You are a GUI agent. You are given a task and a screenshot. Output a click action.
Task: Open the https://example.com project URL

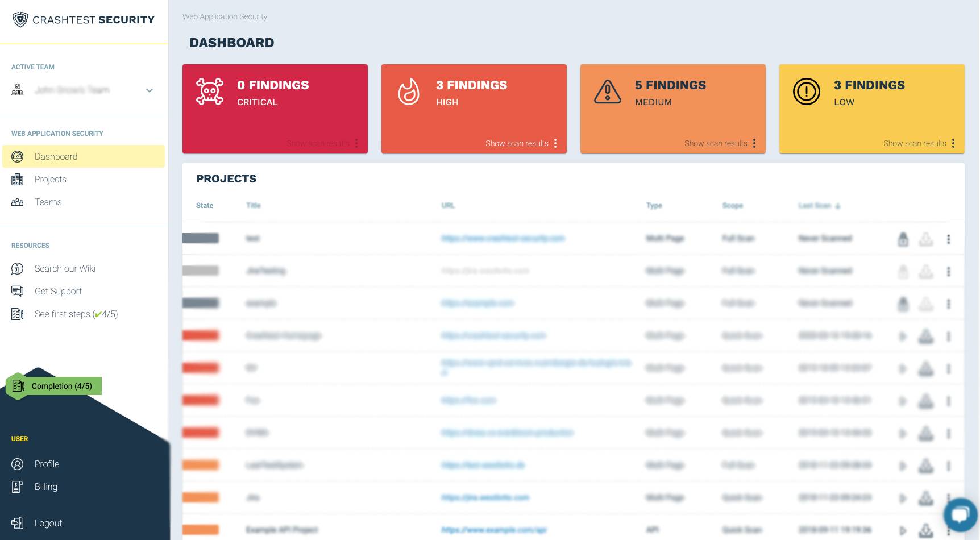click(x=477, y=304)
